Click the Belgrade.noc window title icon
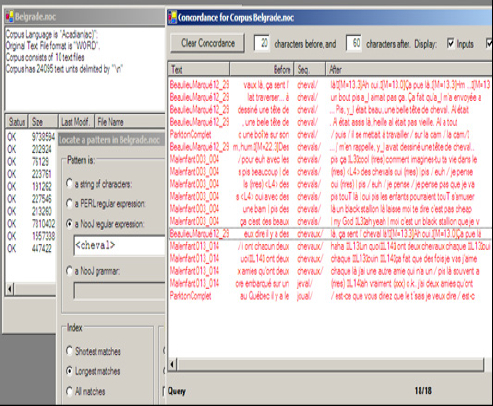 click(9, 17)
